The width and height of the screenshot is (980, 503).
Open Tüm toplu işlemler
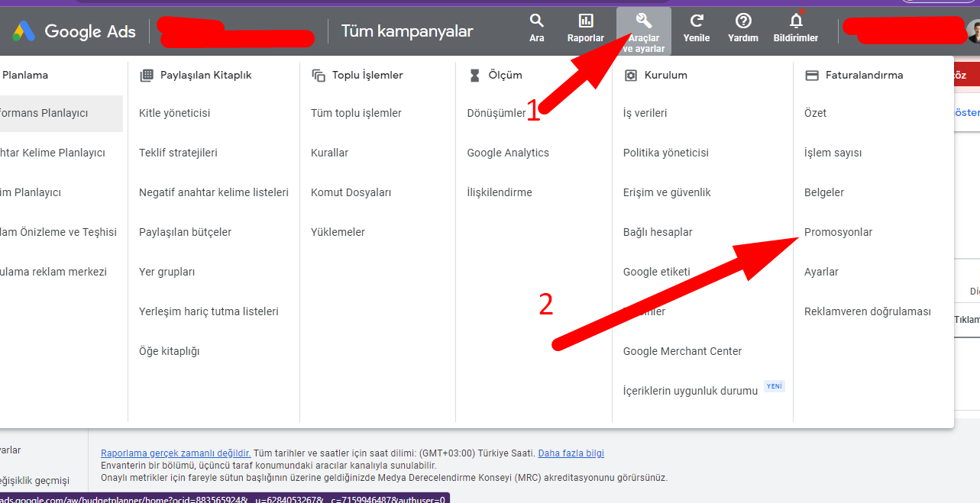pyautogui.click(x=356, y=113)
